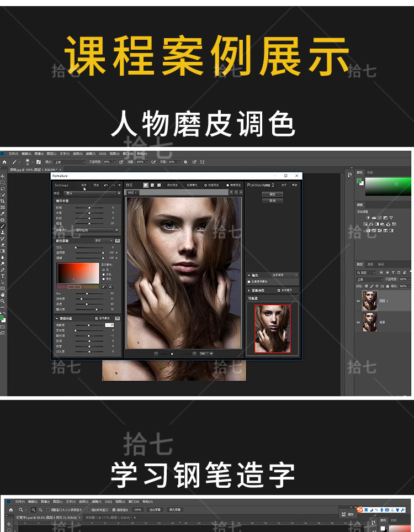414x532 pixels.
Task: Hide the top layer 图层 1 eye icon
Action: click(358, 301)
